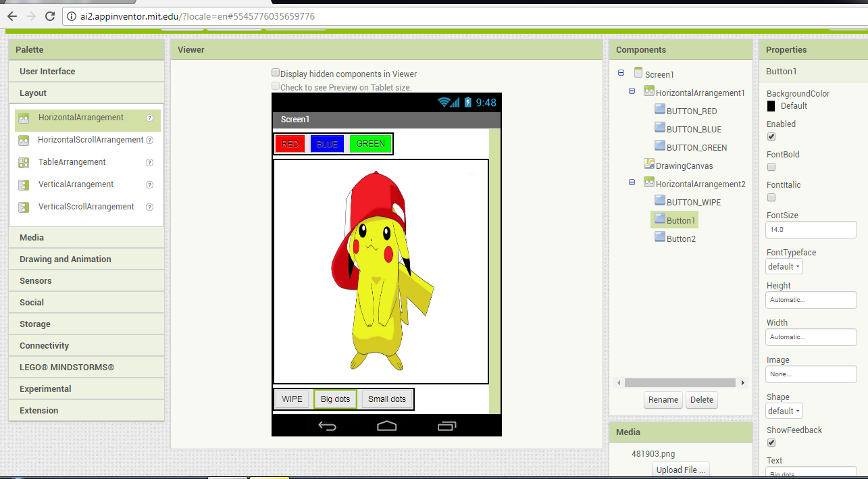The height and width of the screenshot is (479, 868).
Task: Open help for HorizontalArrangement
Action: (150, 118)
